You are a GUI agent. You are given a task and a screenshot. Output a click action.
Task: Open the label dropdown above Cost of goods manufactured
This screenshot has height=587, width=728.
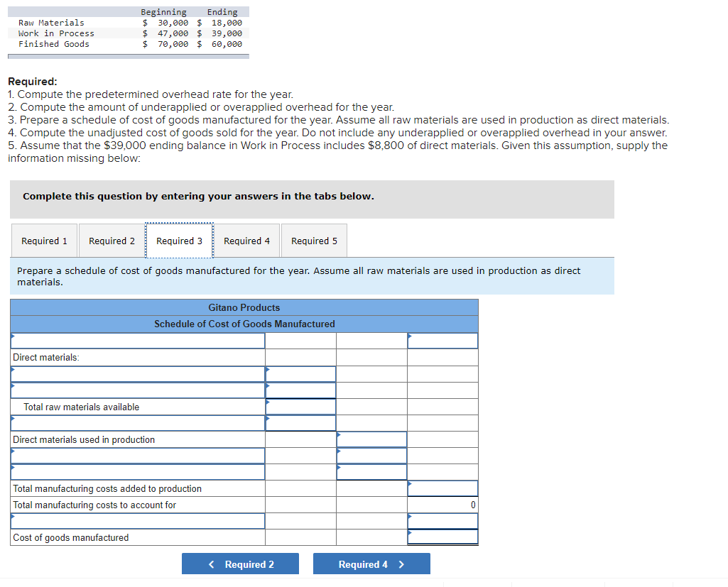click(x=138, y=521)
